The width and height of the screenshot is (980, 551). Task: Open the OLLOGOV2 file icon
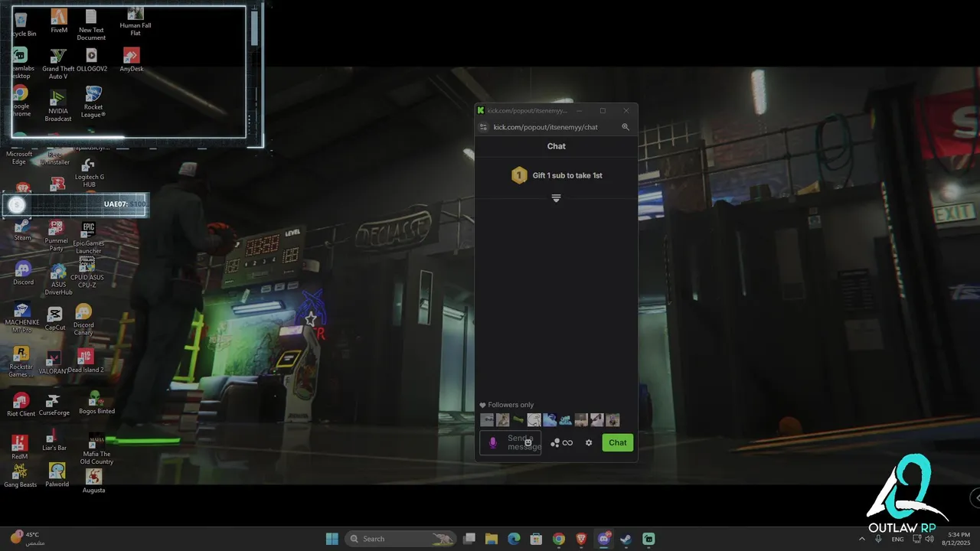(x=92, y=60)
